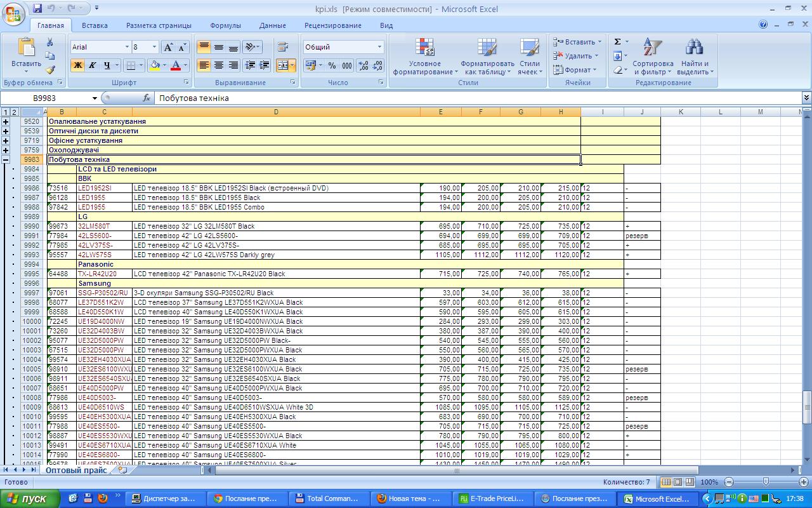812x508 pixels.
Task: Expand the Опалювальне устаткування group with plus button
Action: pos(6,121)
